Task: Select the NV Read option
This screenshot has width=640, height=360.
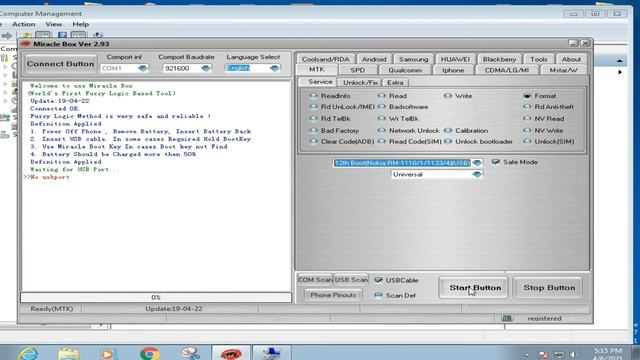Action: click(544, 119)
